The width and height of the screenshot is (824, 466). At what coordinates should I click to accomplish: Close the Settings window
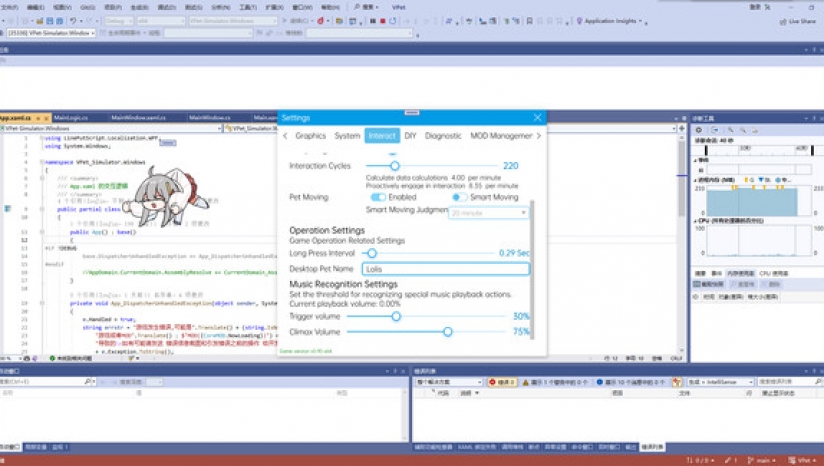[x=537, y=118]
